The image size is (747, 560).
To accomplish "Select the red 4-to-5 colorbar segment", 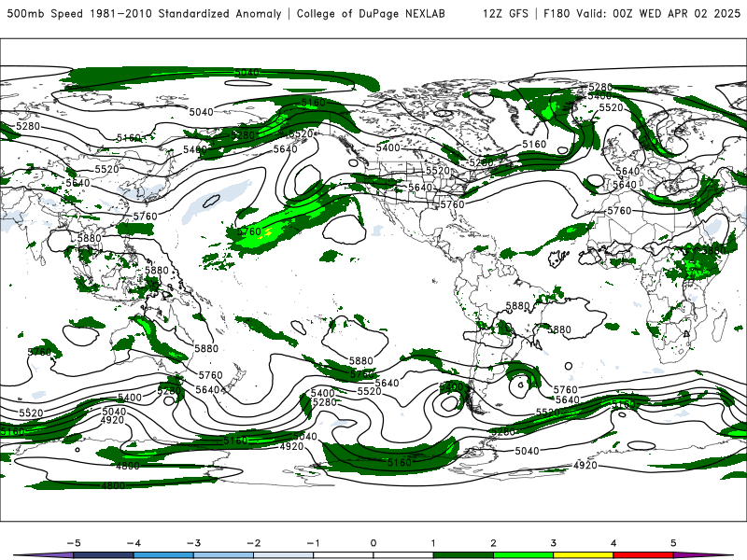I will coord(643,555).
